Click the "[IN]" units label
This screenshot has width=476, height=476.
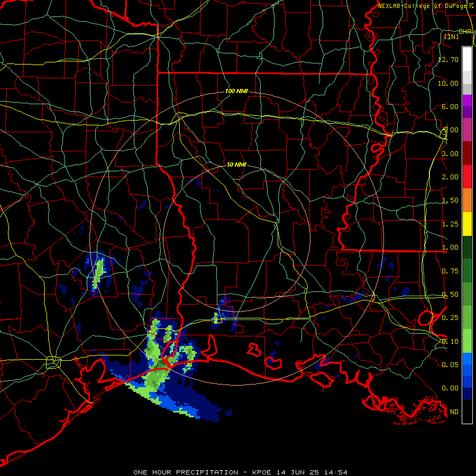(x=452, y=36)
